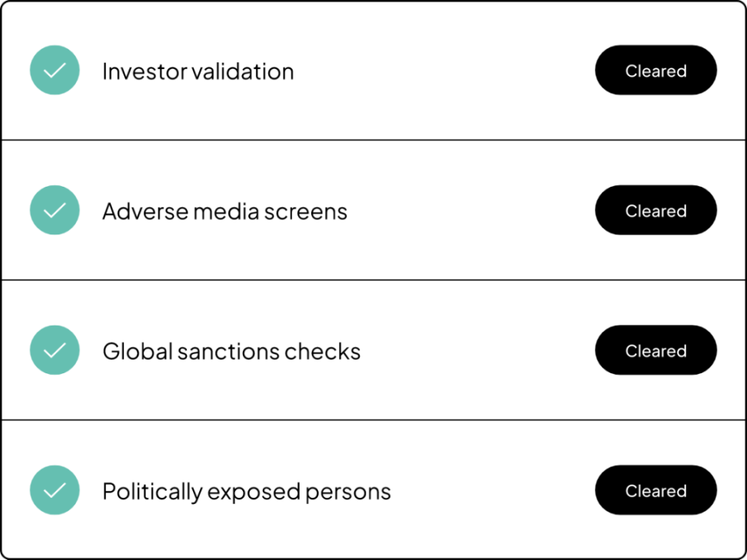
Task: Click divider line below Adverse media screens row
Action: (x=373, y=280)
